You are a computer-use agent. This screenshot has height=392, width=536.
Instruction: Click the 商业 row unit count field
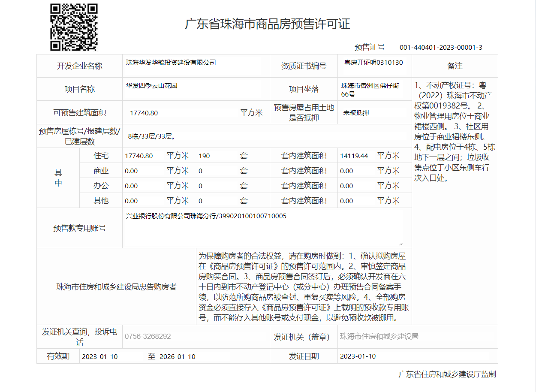pyautogui.click(x=200, y=171)
